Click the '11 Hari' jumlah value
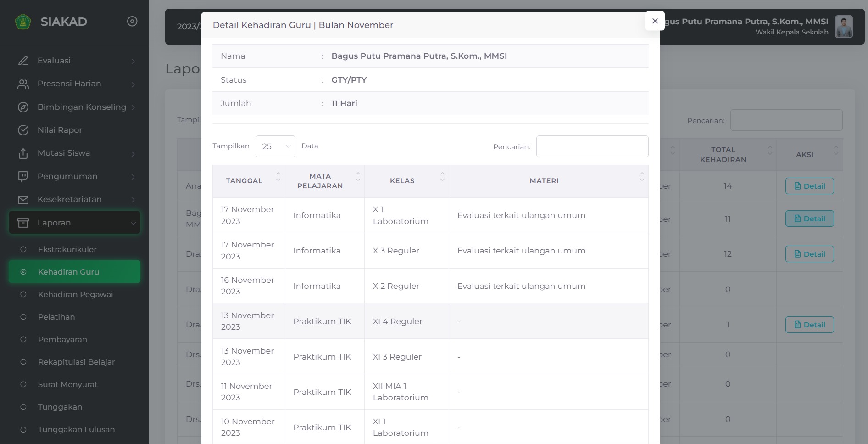Image resolution: width=868 pixels, height=444 pixels. 344,103
